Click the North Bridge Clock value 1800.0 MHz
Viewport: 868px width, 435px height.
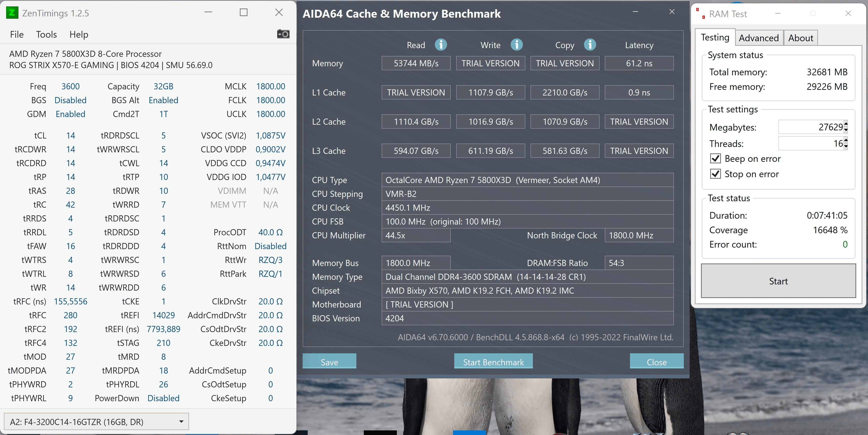(x=639, y=235)
